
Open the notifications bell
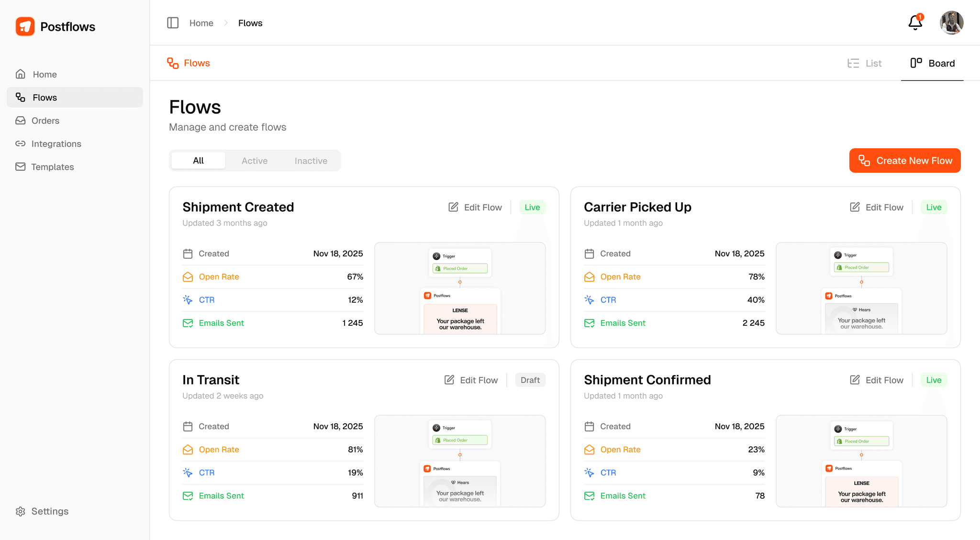[x=915, y=22]
